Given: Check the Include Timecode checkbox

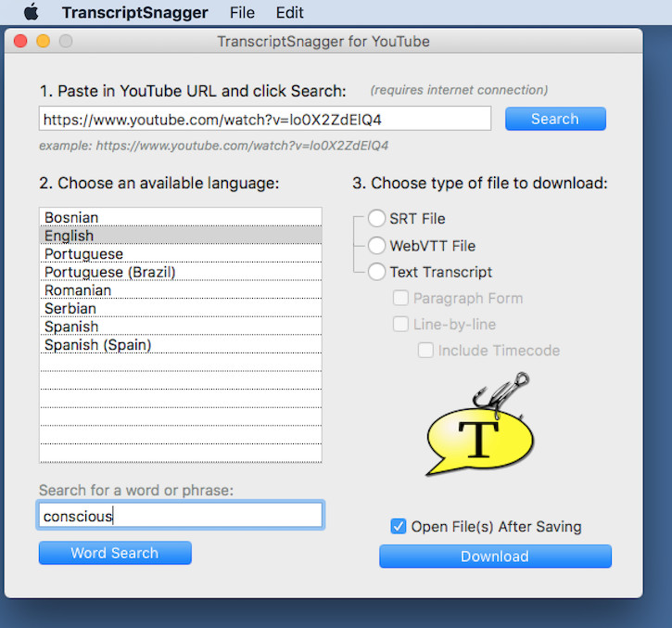Looking at the screenshot, I should tap(425, 351).
